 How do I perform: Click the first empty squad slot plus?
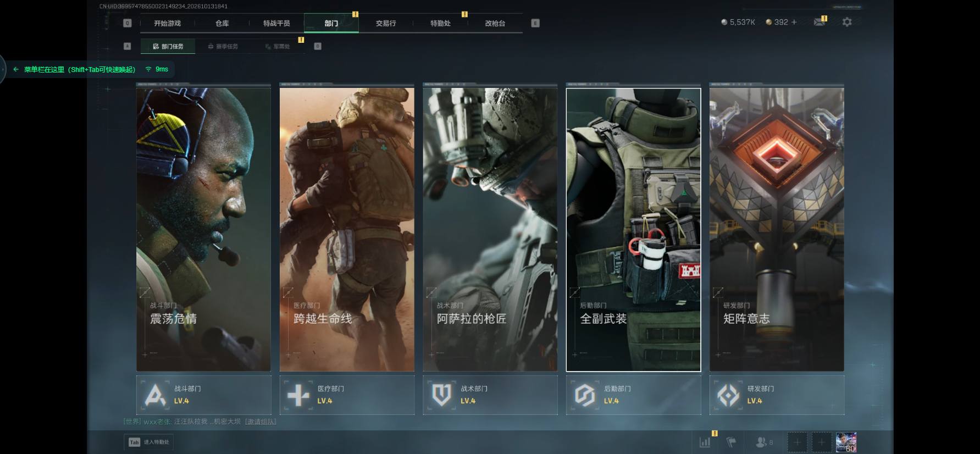[797, 442]
